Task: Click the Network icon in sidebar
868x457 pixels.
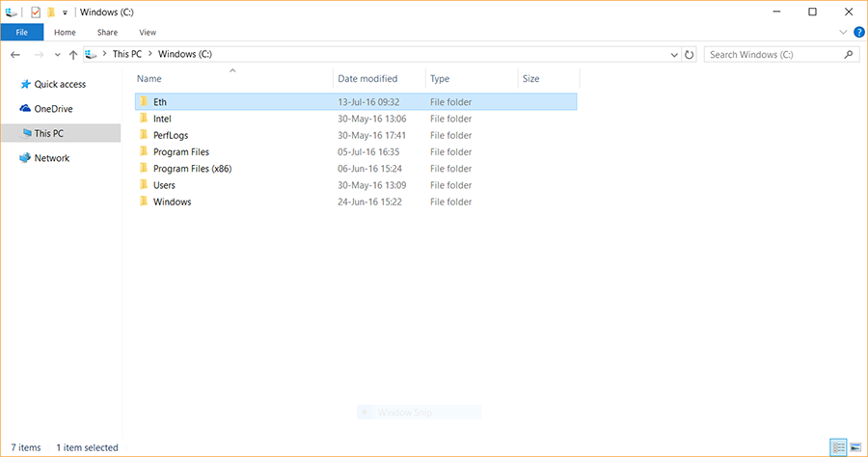Action: pyautogui.click(x=25, y=158)
